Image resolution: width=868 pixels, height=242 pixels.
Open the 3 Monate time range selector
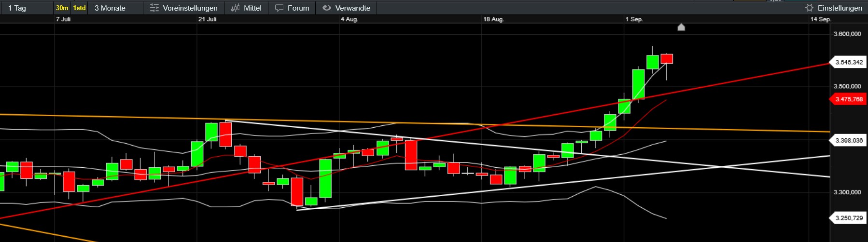point(116,8)
